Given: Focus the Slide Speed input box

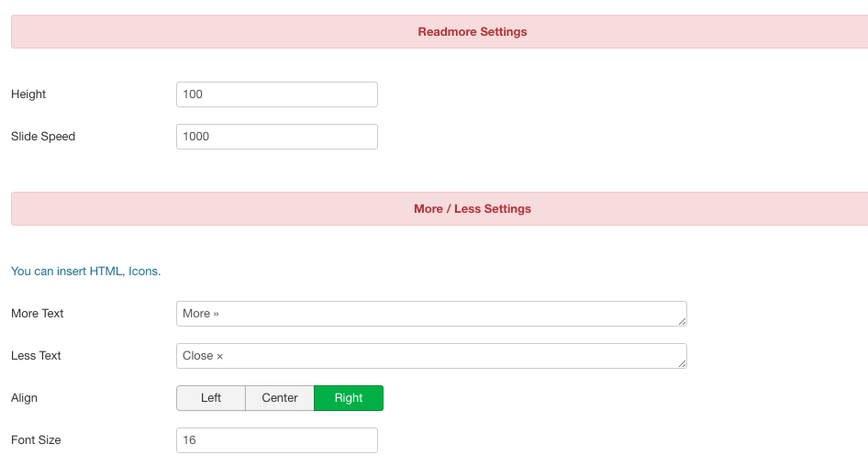Looking at the screenshot, I should (277, 137).
